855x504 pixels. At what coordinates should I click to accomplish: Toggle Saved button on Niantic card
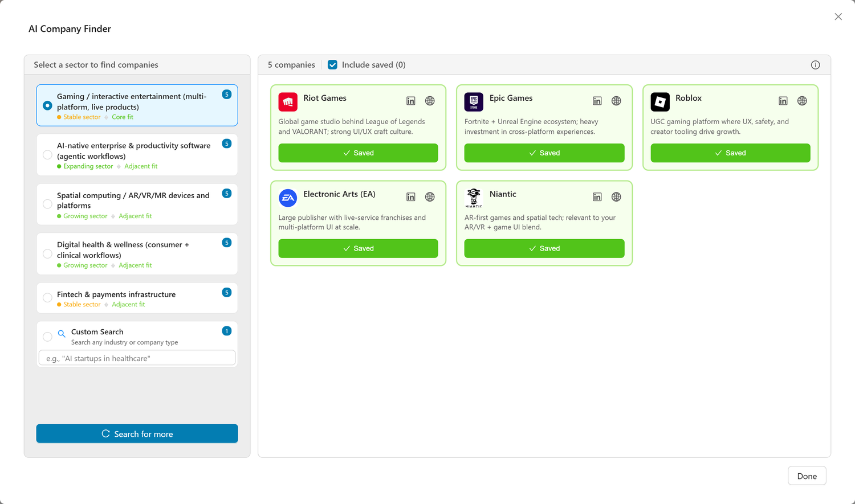(544, 248)
